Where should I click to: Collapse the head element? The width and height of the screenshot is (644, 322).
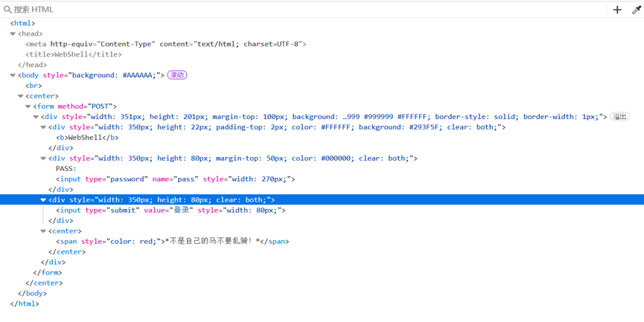(x=13, y=33)
